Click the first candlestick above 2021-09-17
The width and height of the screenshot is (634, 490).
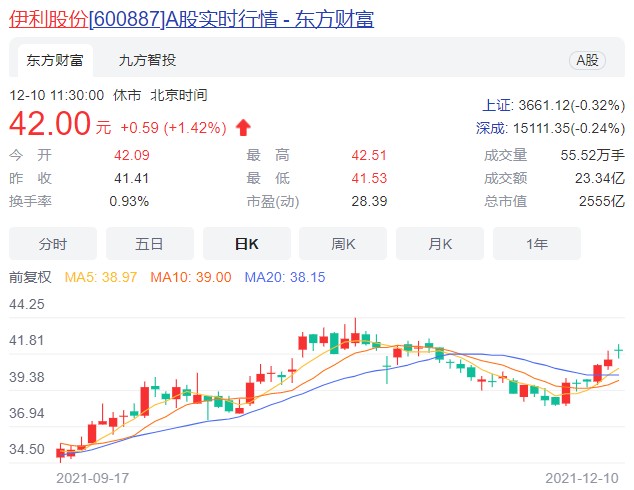[x=60, y=453]
